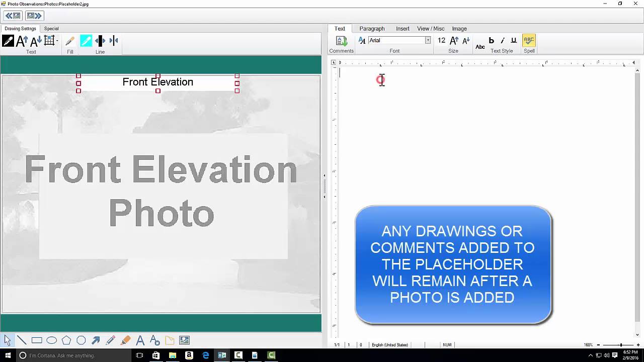
Task: Open the notification center icon
Action: pyautogui.click(x=615, y=355)
